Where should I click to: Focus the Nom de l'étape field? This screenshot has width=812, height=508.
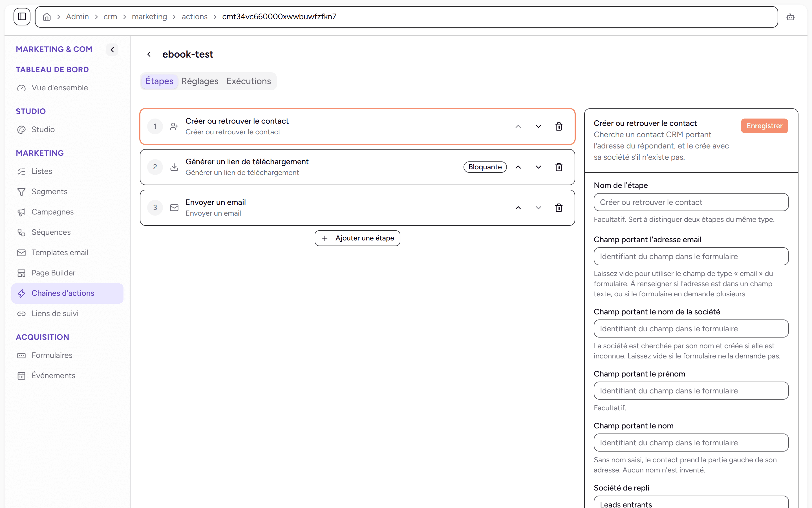tap(691, 202)
